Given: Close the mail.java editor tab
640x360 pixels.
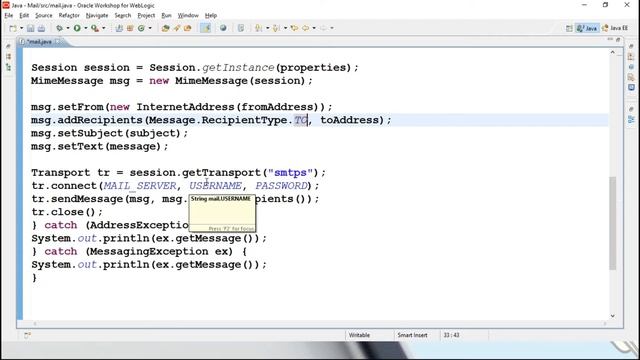Looking at the screenshot, I should (x=58, y=41).
